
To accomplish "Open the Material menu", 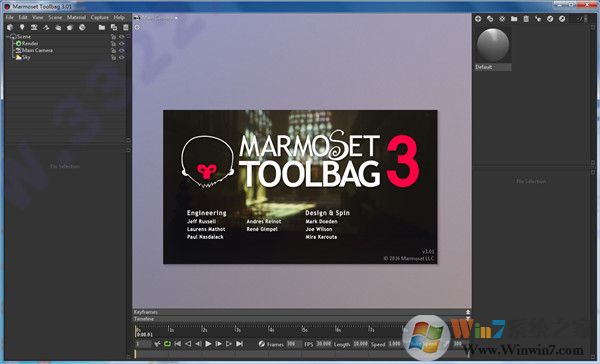I will click(x=77, y=18).
